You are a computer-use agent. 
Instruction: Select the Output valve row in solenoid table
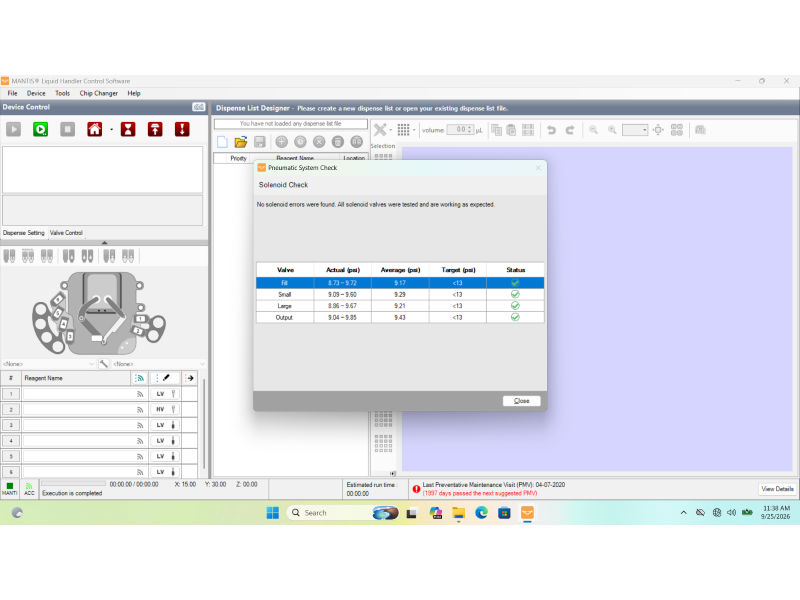click(400, 317)
